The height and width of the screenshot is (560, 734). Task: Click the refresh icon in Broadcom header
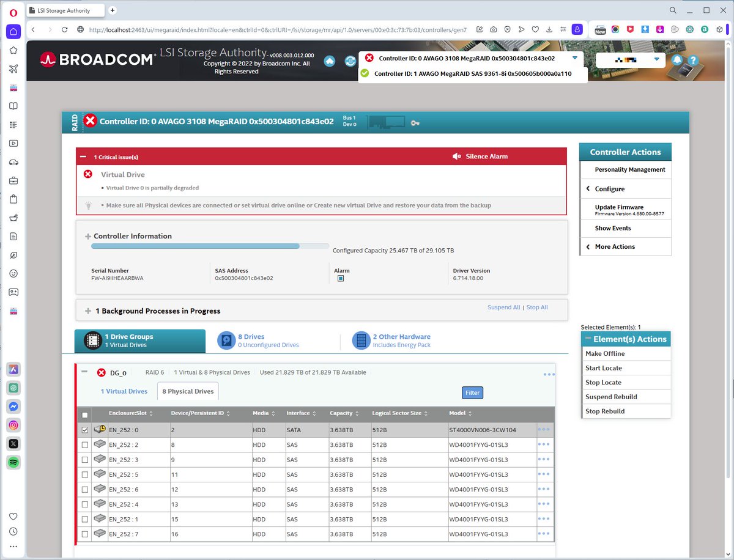point(350,61)
